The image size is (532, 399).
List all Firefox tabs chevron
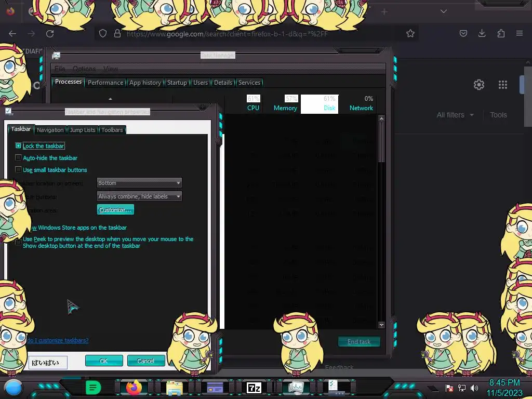pos(444,11)
